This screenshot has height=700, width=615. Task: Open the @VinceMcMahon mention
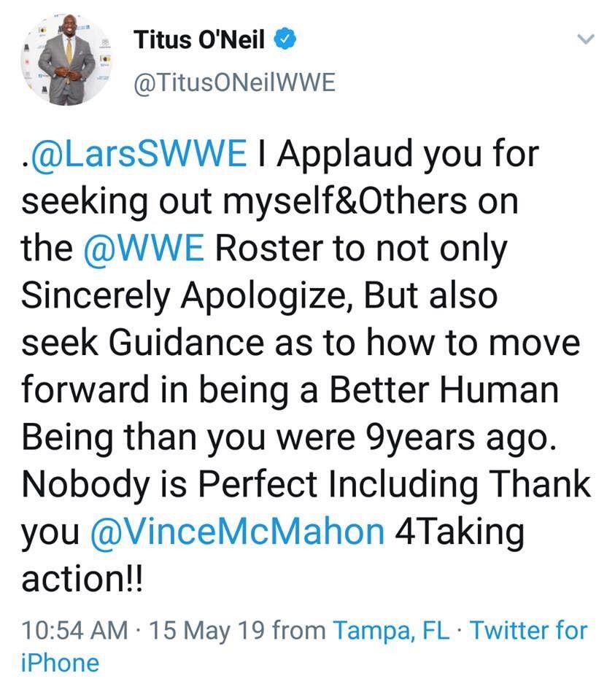[x=239, y=531]
